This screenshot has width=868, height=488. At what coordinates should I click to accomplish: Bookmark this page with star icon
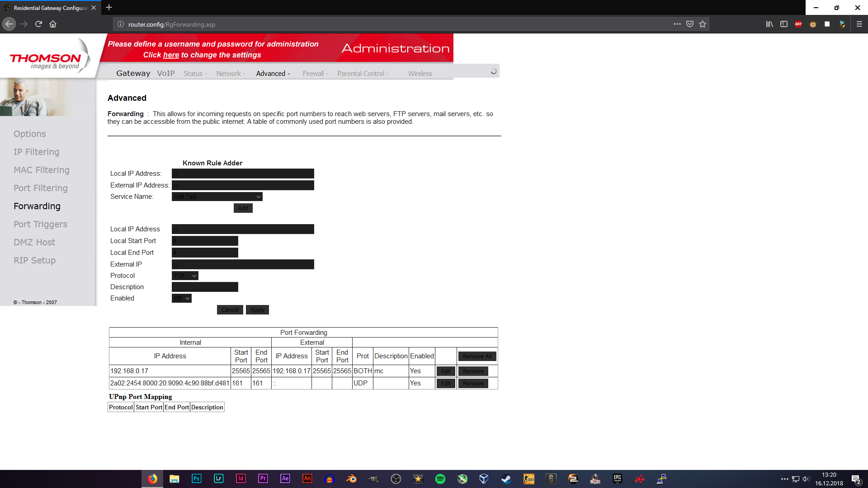point(702,24)
